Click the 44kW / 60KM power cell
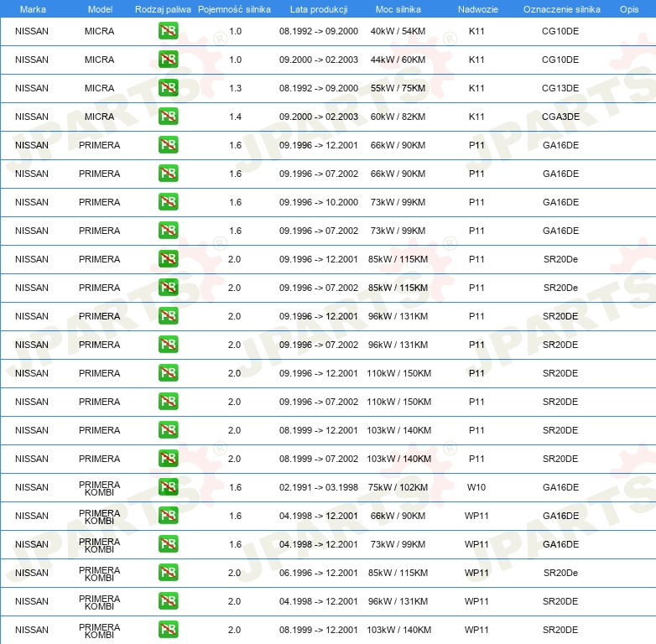 click(x=398, y=60)
